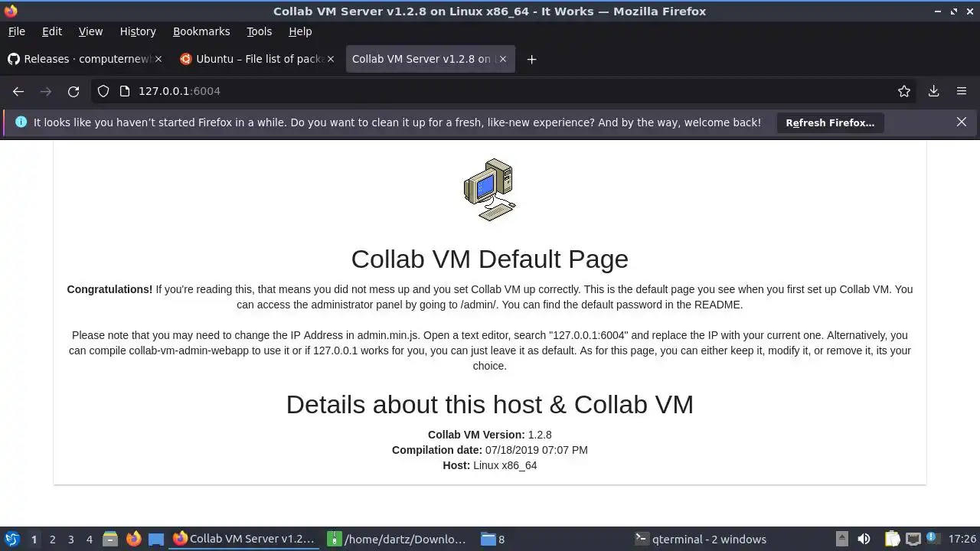Click the Details about this host heading
Screen dimensions: 980x551
point(490,404)
